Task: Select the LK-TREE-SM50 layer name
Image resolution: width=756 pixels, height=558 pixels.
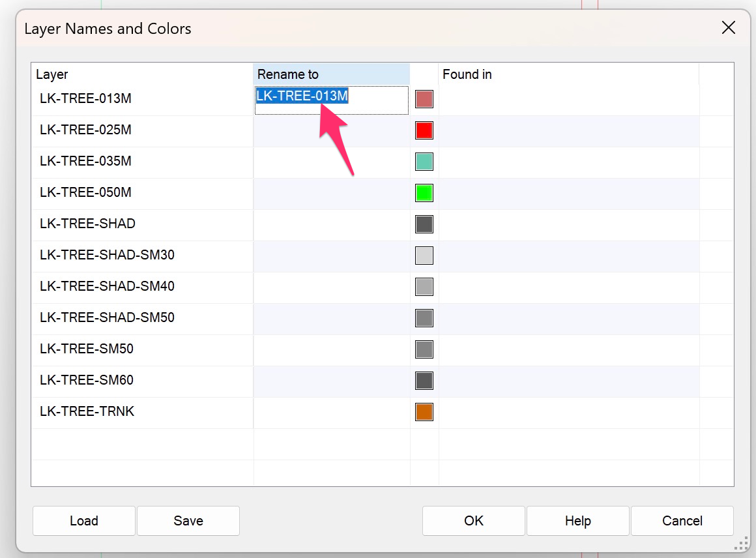Action: (86, 349)
